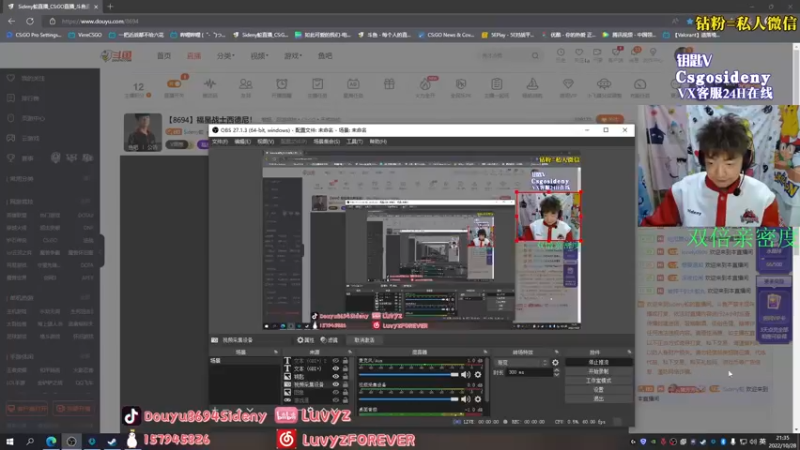
Task: Click the 停止推流 stop streaming button
Action: pos(598,362)
